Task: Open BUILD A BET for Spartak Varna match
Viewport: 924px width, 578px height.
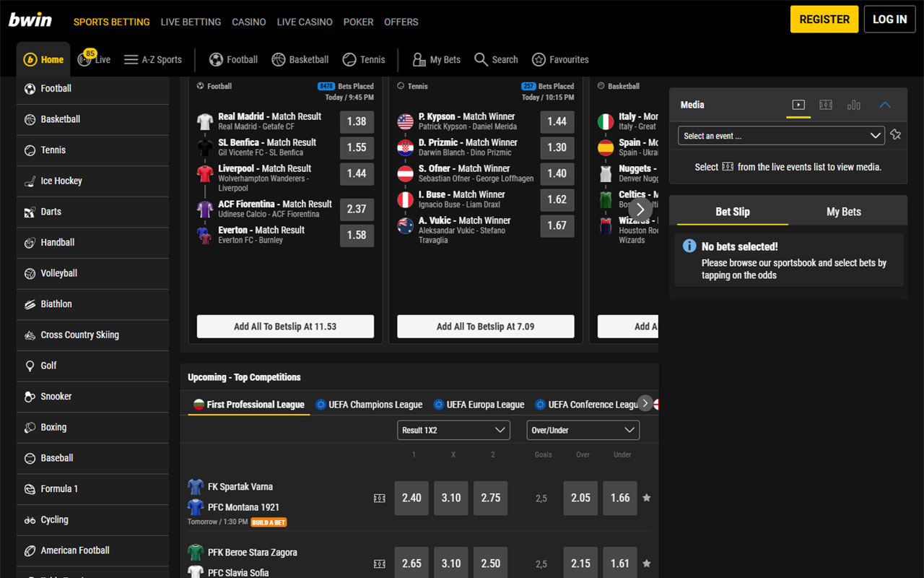Action: point(269,522)
